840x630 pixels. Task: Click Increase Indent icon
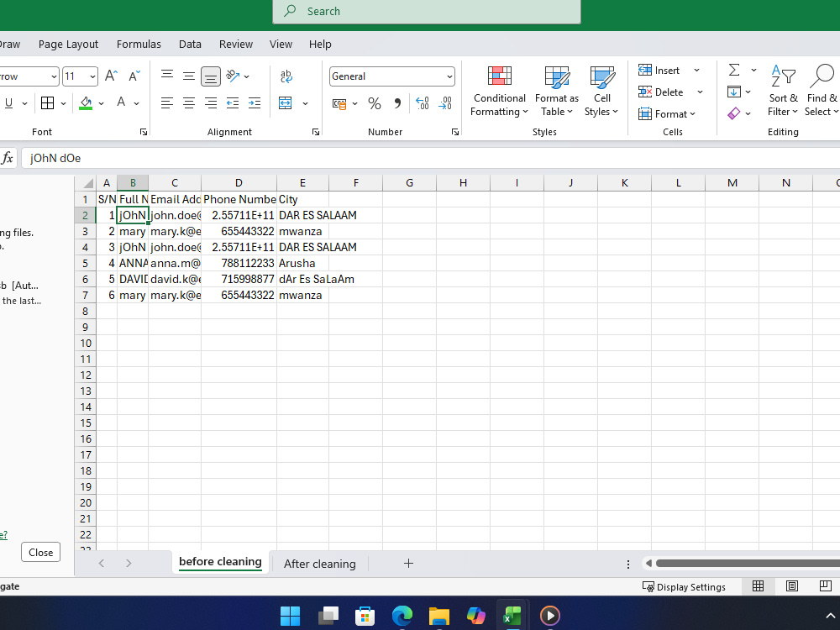[x=255, y=102]
